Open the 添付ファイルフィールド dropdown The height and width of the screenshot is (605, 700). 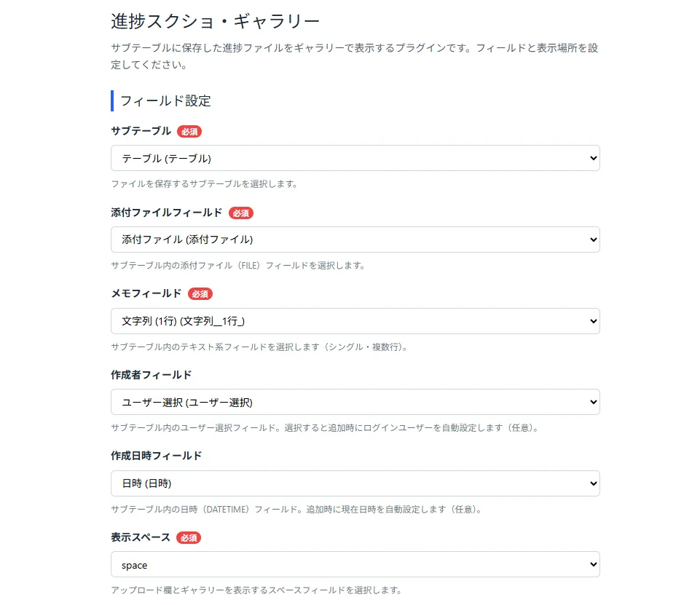(355, 240)
